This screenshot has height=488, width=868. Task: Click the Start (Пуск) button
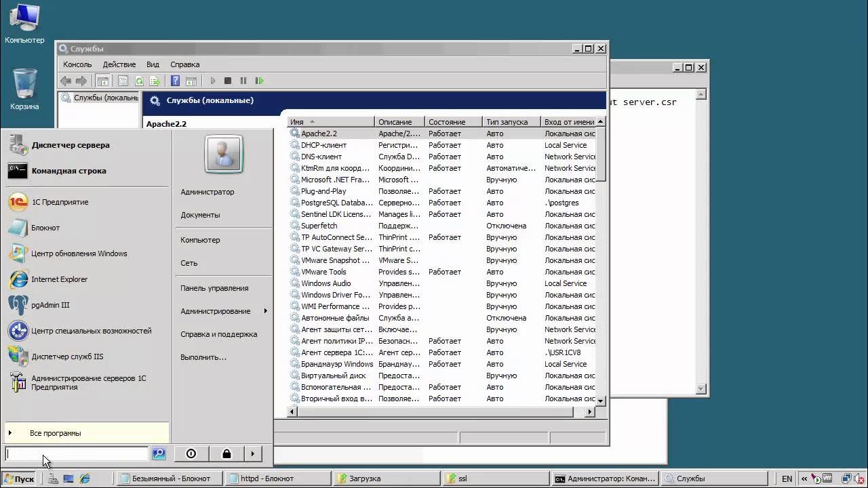19,479
